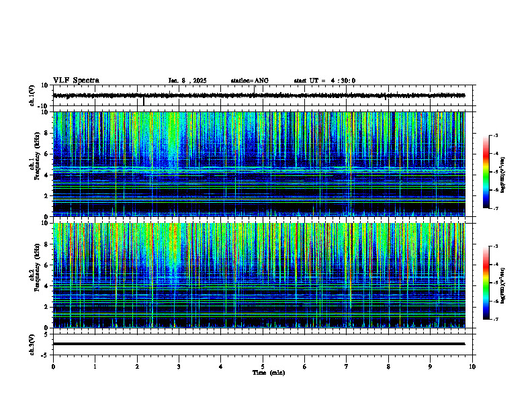The width and height of the screenshot is (532, 411).
Task: Click the log(PSD) label beside ch.2 colorbar
Action: click(x=503, y=285)
